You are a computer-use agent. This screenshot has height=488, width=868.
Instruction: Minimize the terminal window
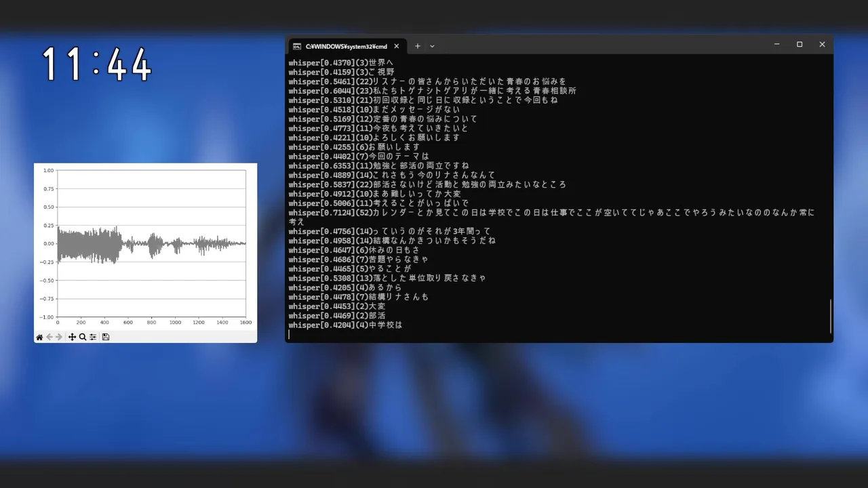(x=776, y=45)
